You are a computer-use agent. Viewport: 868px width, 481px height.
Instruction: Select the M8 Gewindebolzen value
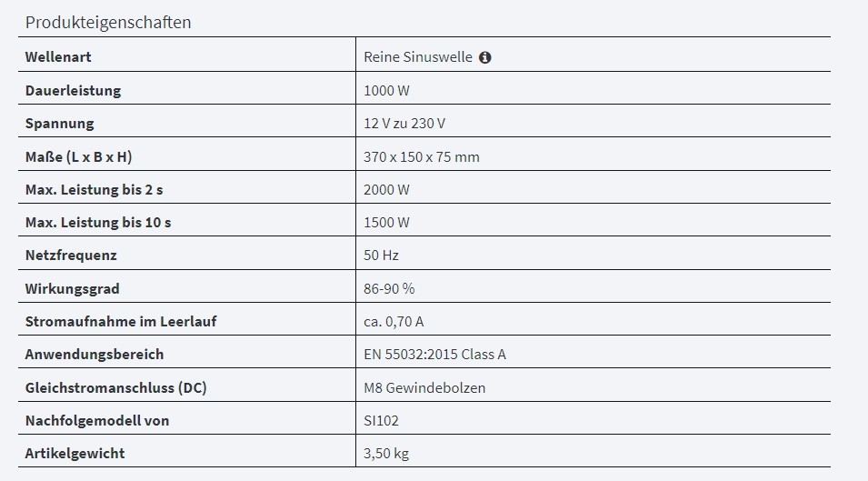click(424, 387)
